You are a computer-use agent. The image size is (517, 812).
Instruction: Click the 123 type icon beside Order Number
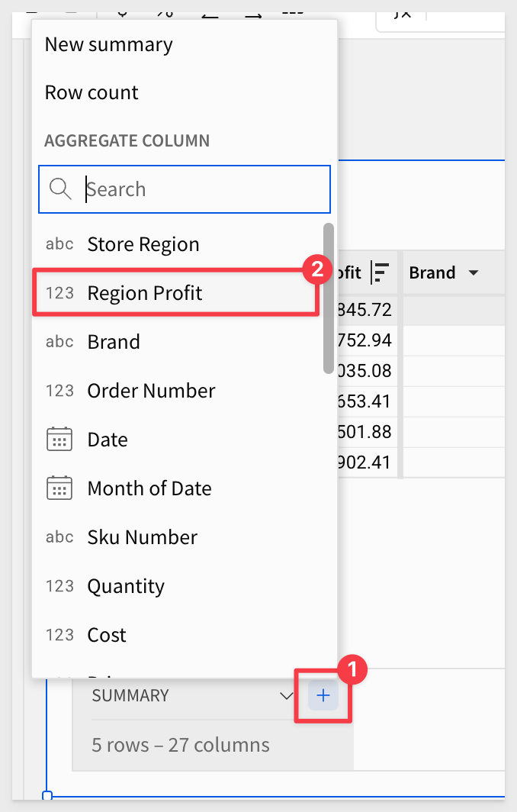tap(59, 391)
